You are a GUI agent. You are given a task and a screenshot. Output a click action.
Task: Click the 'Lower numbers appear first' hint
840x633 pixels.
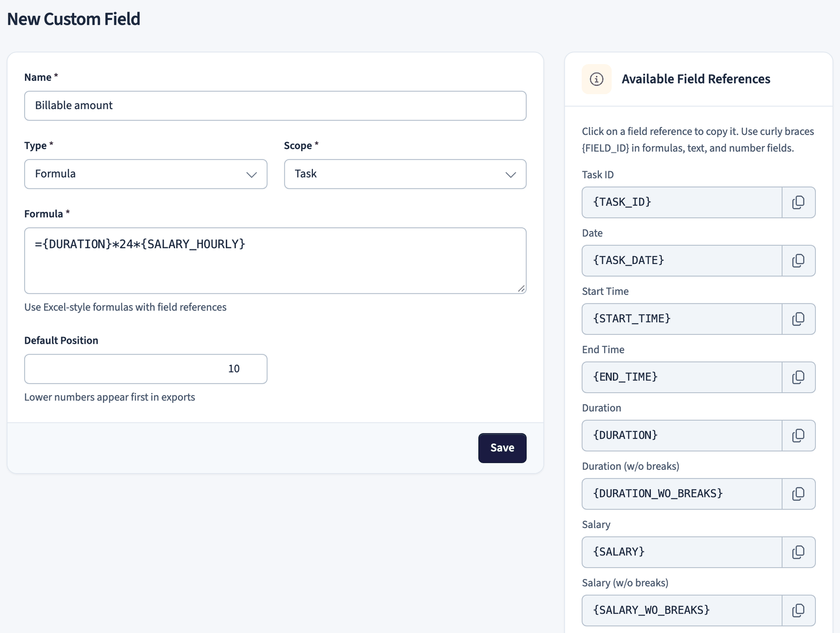pyautogui.click(x=110, y=397)
